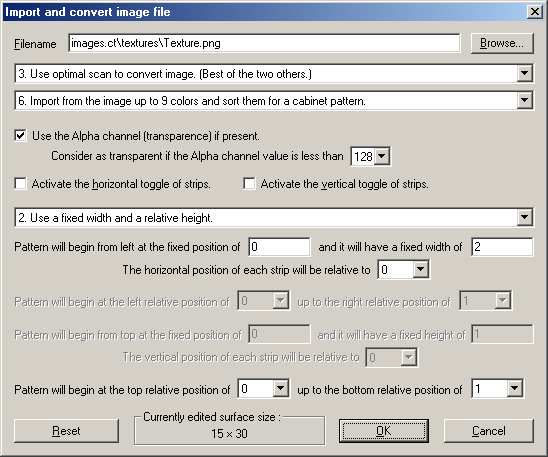Enable vertical toggle of strips
Screen dimensions: 548x457
249,183
